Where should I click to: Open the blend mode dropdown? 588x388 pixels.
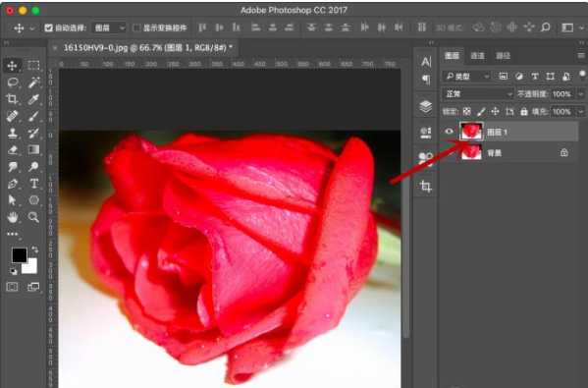[x=477, y=94]
